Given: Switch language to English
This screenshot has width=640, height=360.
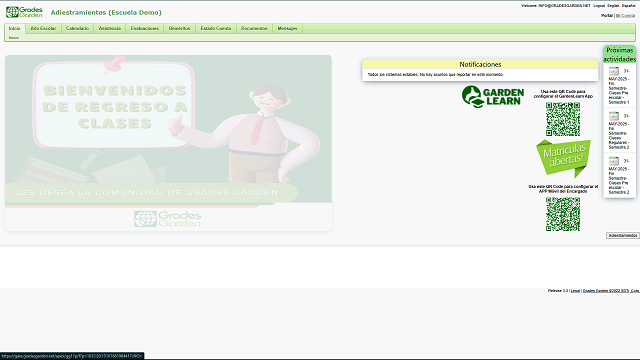Looking at the screenshot, I should tap(613, 6).
